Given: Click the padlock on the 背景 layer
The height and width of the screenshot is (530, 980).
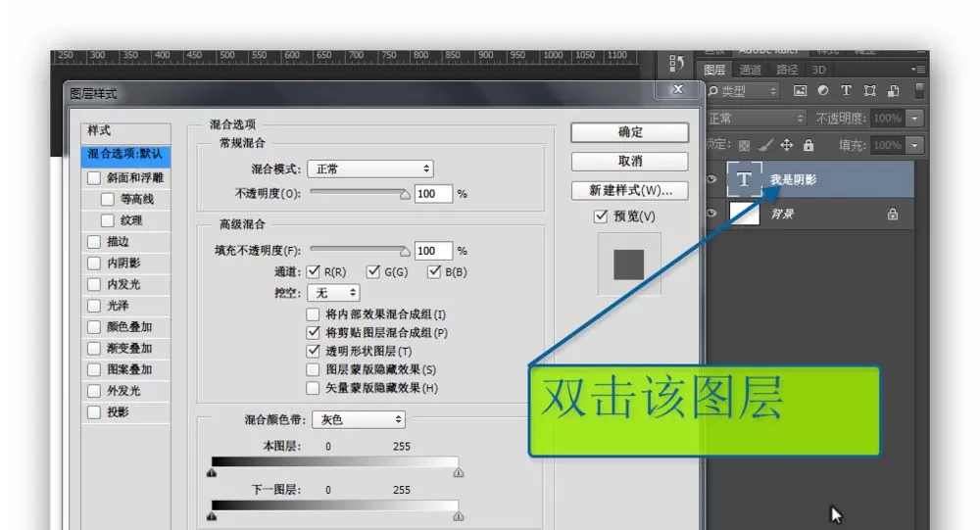Looking at the screenshot, I should (893, 214).
